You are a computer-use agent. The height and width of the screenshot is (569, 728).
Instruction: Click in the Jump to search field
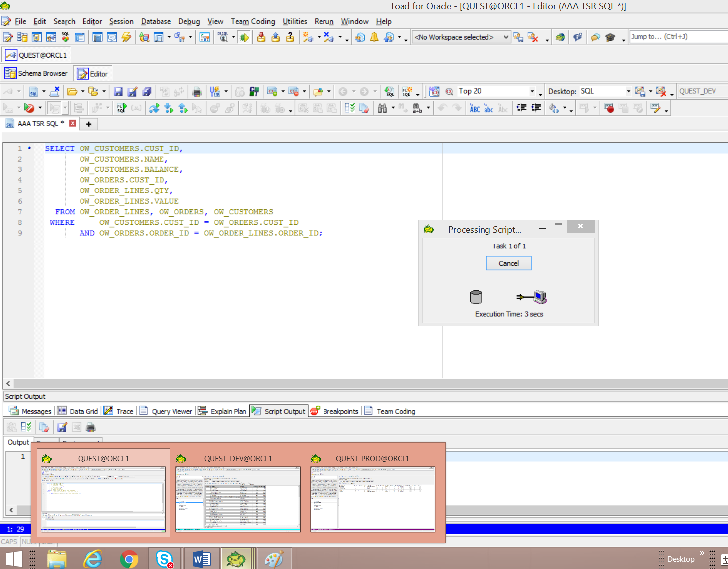pyautogui.click(x=678, y=37)
